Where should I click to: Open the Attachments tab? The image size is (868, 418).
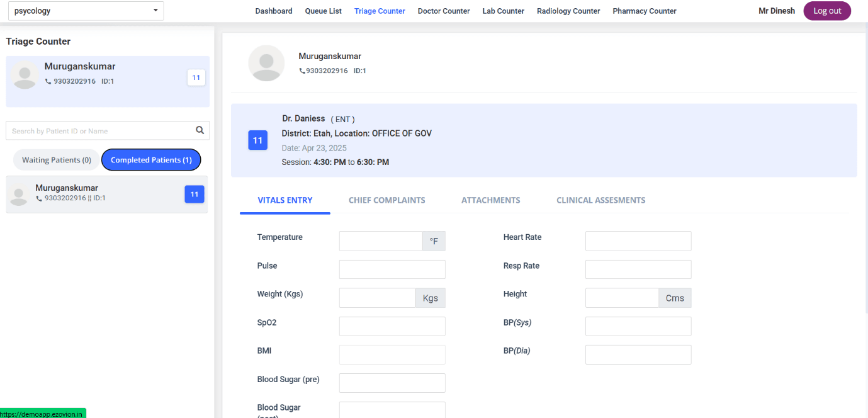pyautogui.click(x=490, y=200)
